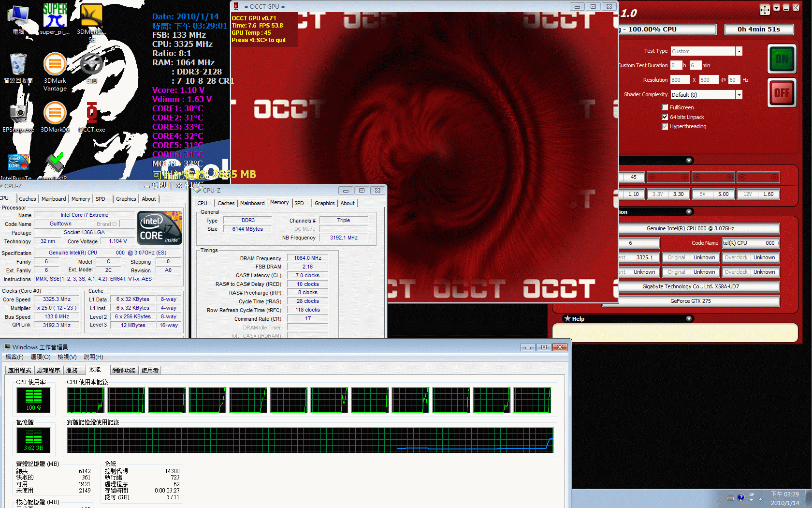Stop the test with red OFF button

782,92
